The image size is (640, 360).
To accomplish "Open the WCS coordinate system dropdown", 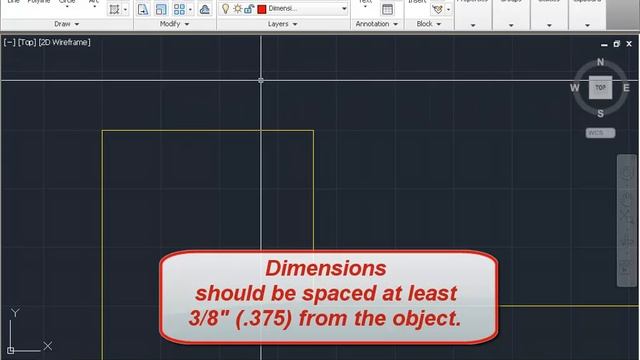I will (600, 133).
